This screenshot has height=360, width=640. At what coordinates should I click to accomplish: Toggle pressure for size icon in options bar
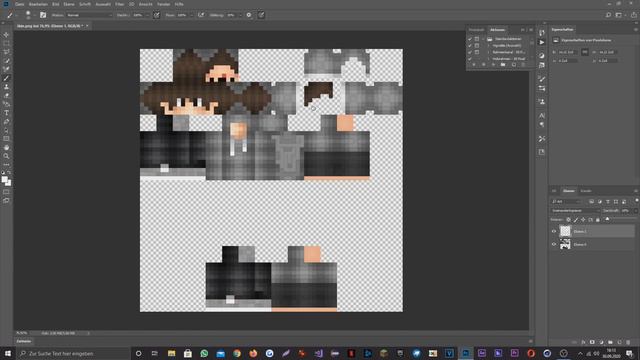tap(261, 15)
